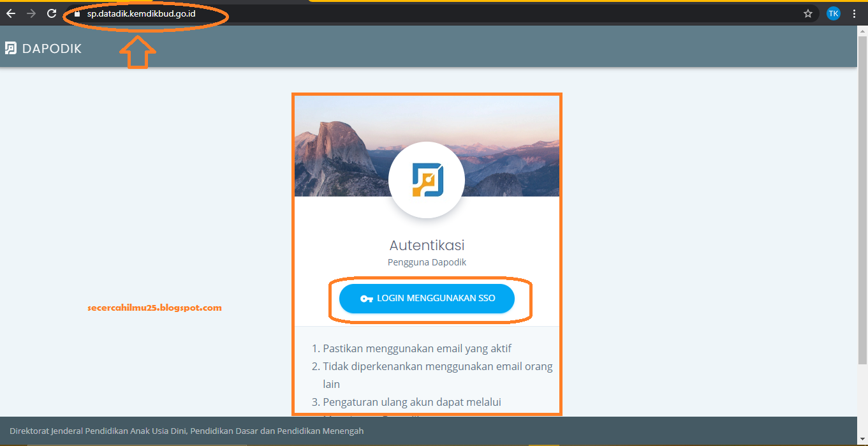Go back using the browser back arrow
This screenshot has width=868, height=446.
tap(10, 13)
